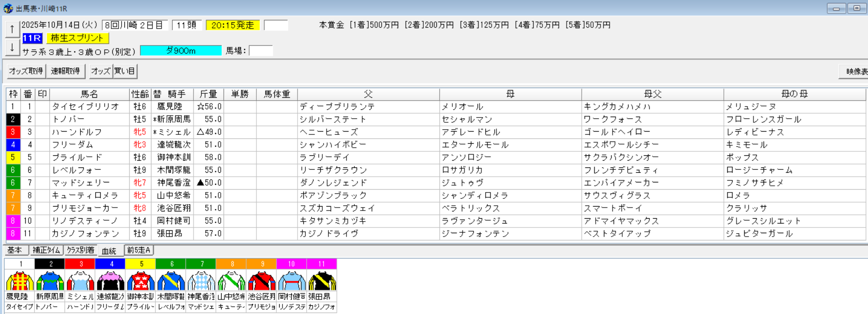Click the black and yellow silk for horse 11
The width and height of the screenshot is (868, 314).
click(x=322, y=281)
